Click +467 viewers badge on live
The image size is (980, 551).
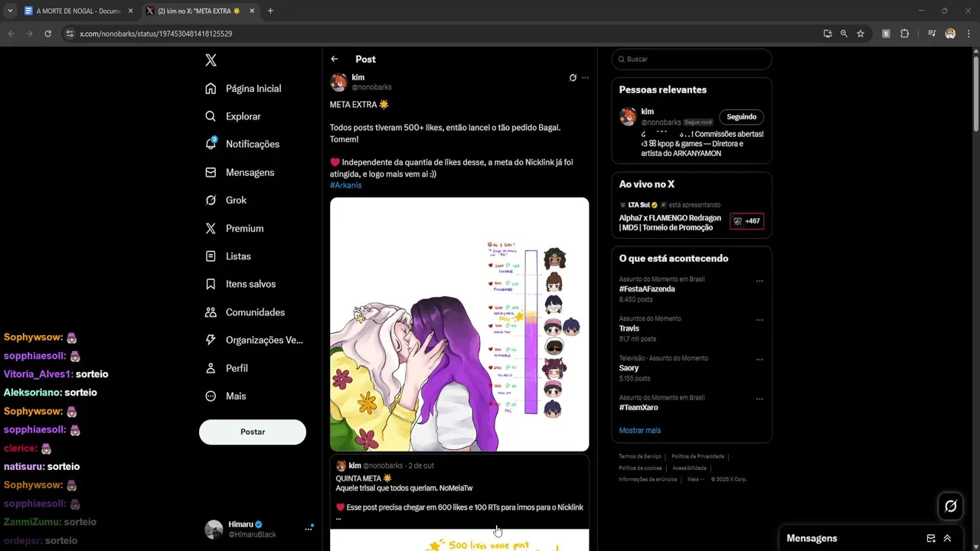(x=746, y=221)
